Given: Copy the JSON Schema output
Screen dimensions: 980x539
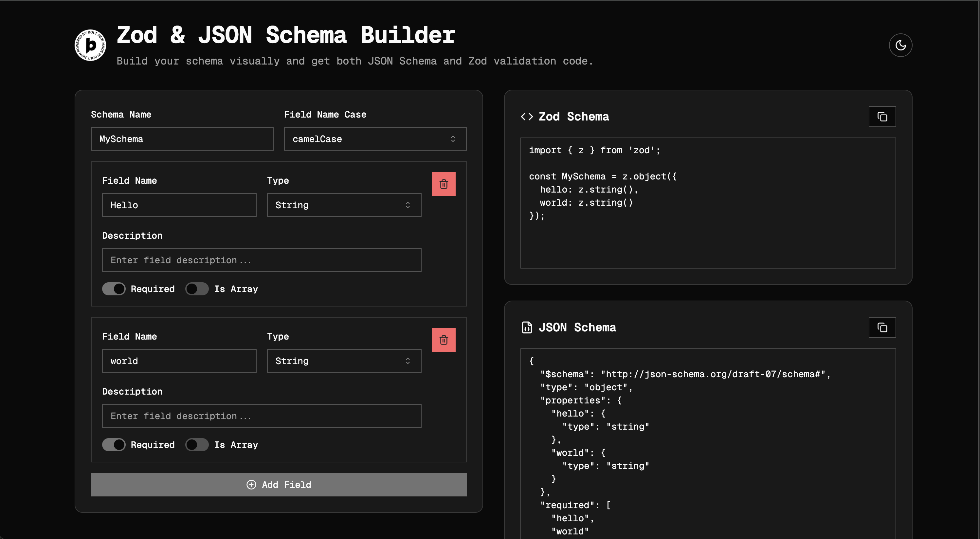Looking at the screenshot, I should pos(882,327).
